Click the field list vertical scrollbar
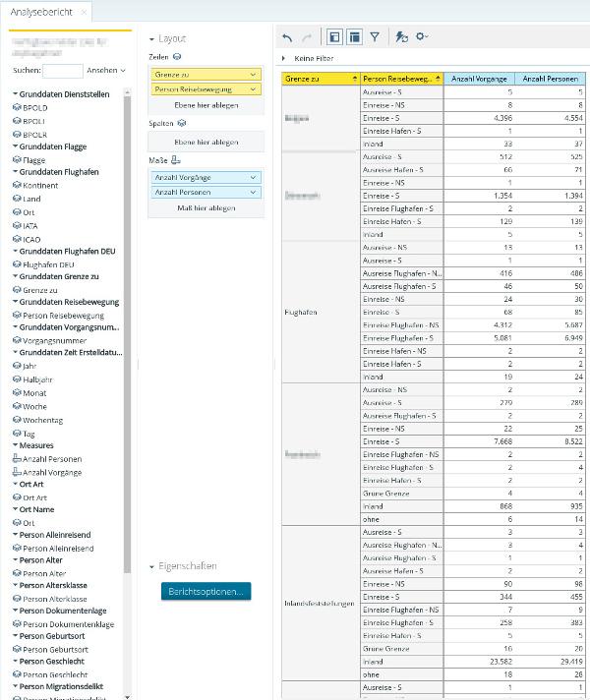This screenshot has height=700, width=590. click(x=127, y=334)
